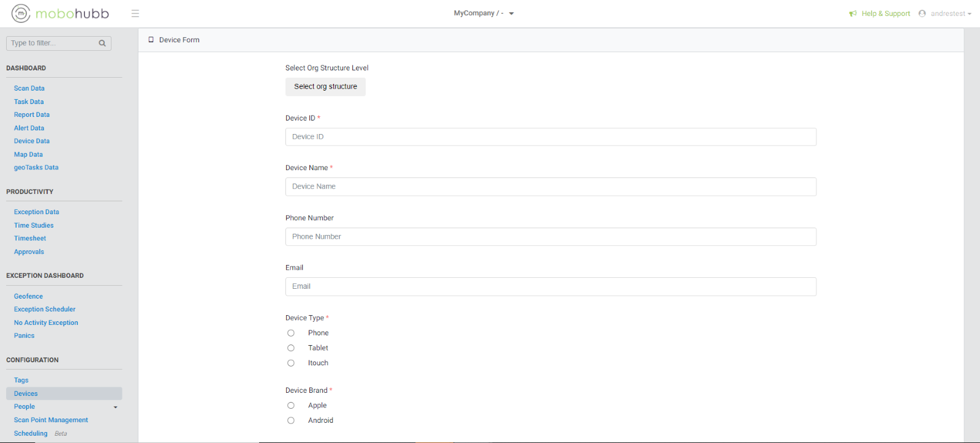The image size is (980, 443).
Task: Open Scan Data in the sidebar
Action: (29, 88)
